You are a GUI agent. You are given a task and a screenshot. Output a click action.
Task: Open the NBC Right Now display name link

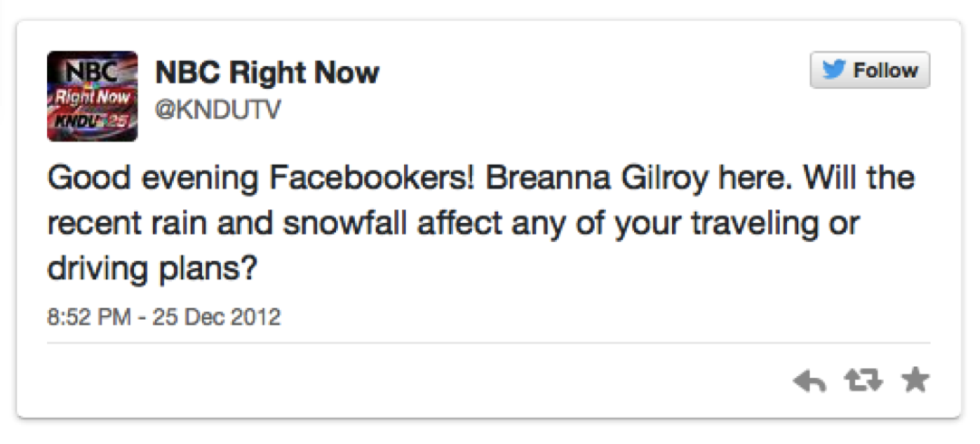(267, 72)
